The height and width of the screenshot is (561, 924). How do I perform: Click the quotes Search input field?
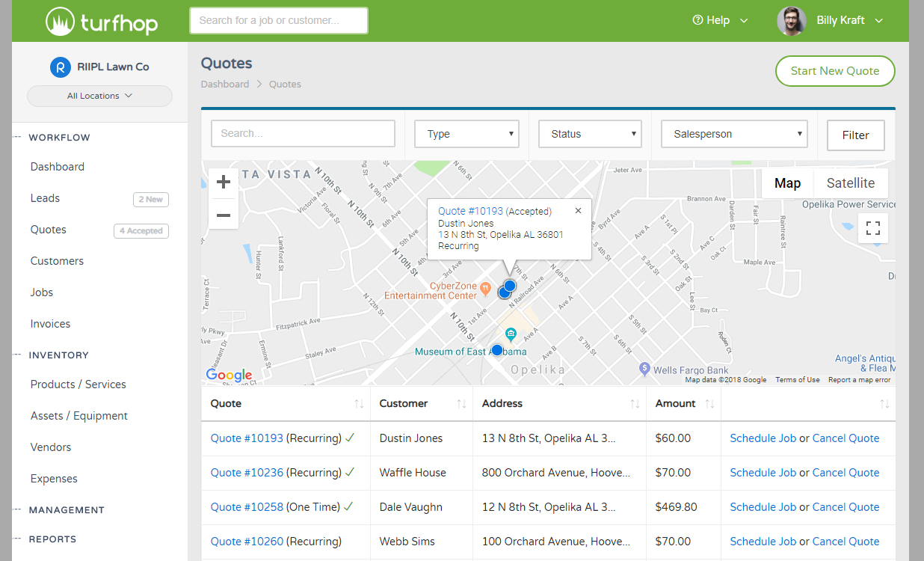(x=303, y=133)
